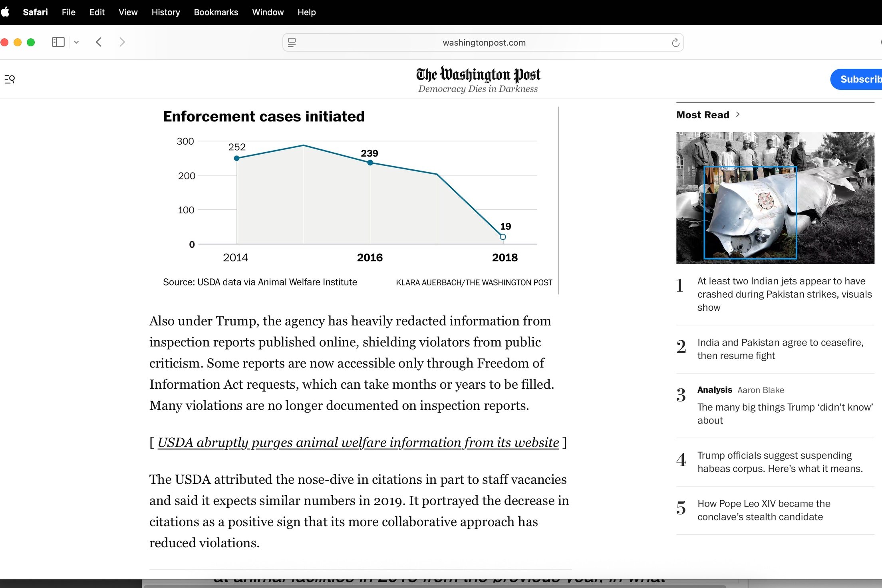Open the View menu

128,12
